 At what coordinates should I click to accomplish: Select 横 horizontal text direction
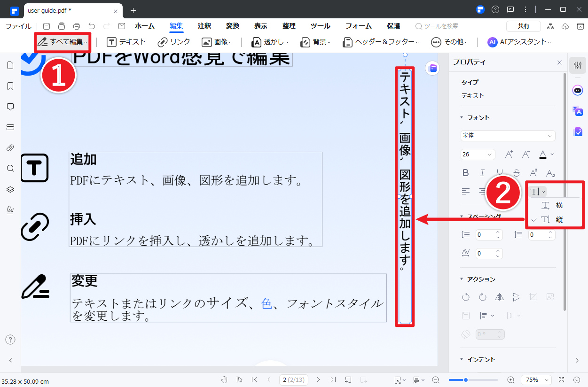coord(556,205)
